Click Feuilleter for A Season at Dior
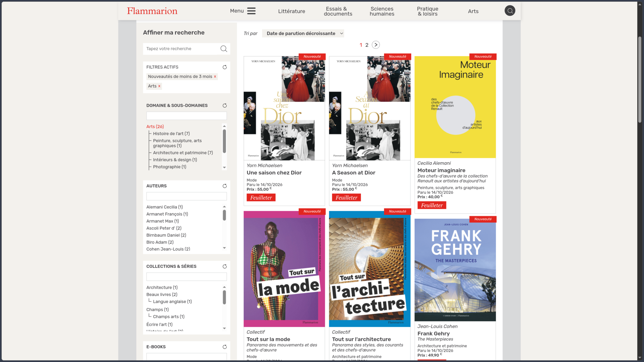The image size is (644, 362). [346, 198]
